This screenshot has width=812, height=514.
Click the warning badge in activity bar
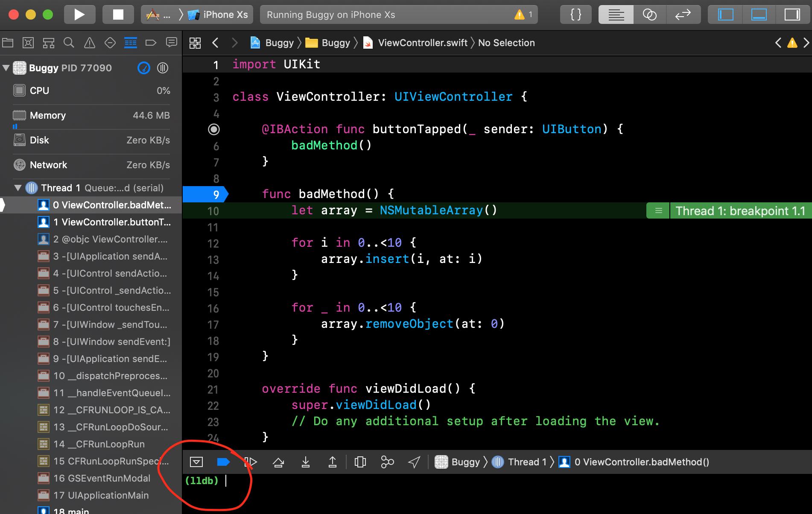524,15
